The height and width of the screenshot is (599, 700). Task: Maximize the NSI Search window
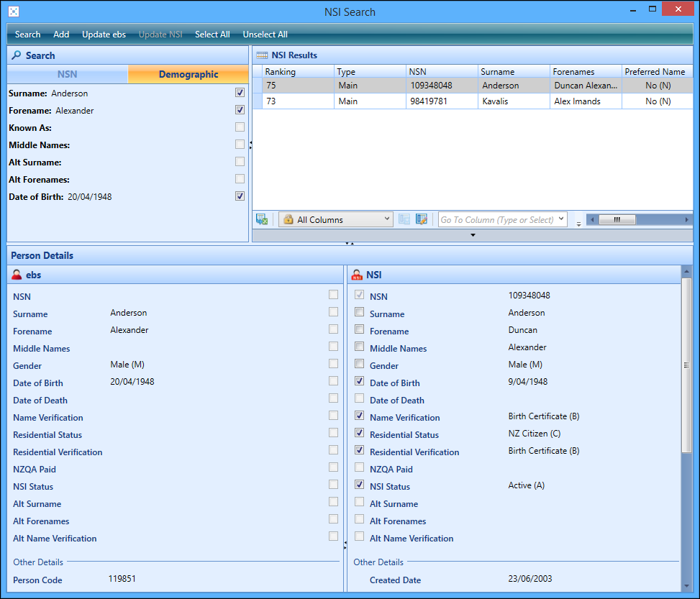coord(653,9)
